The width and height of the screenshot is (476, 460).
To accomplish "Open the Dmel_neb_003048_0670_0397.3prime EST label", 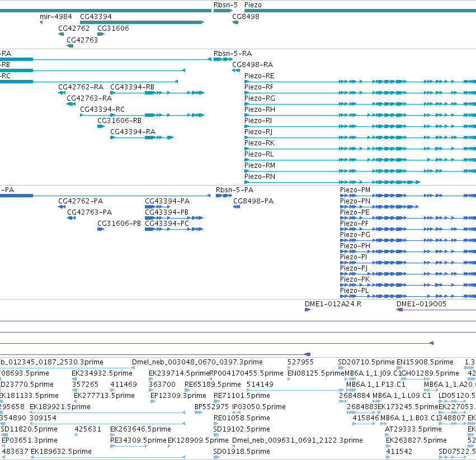I will pos(197,362).
